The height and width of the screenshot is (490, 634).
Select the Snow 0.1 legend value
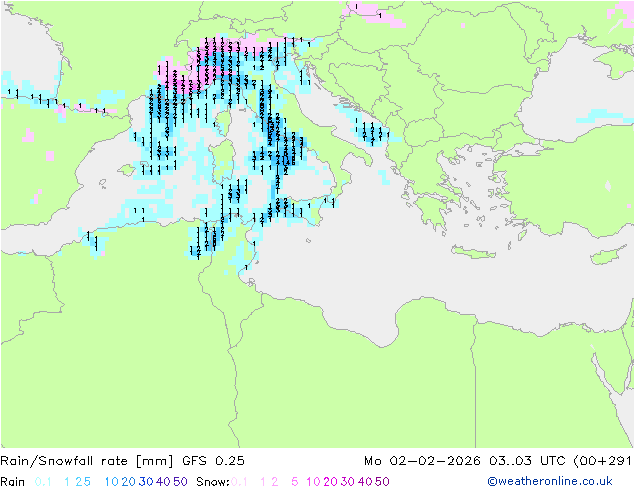point(239,482)
